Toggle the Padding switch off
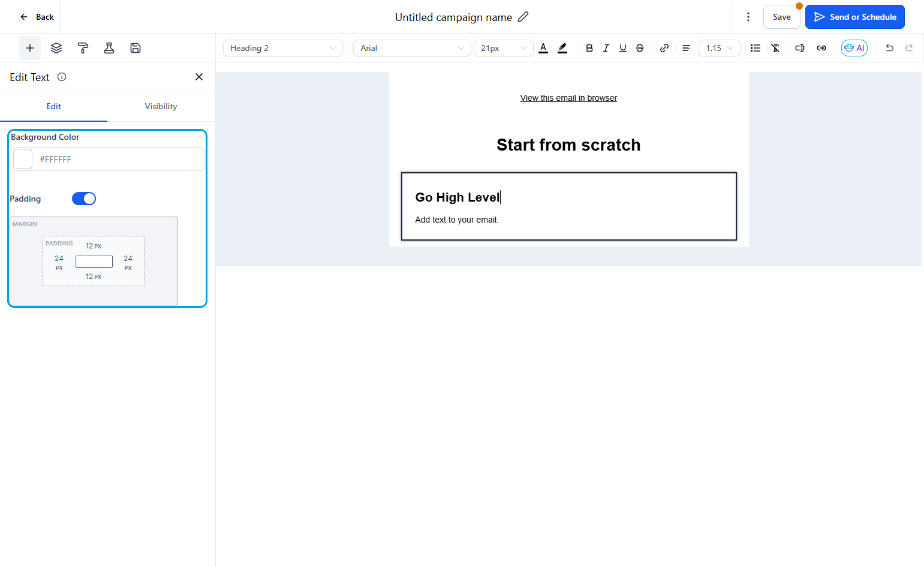The image size is (924, 567). [84, 199]
